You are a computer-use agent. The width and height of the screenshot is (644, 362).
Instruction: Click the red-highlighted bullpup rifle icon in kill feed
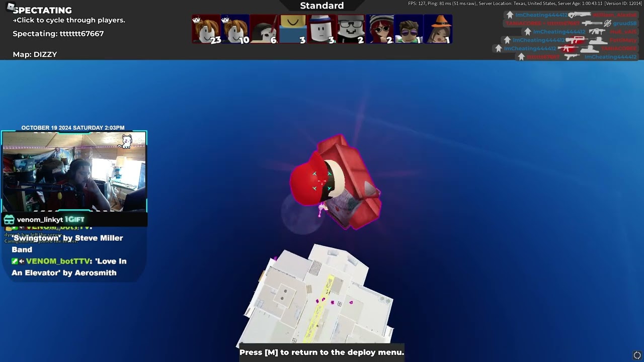coord(577,40)
